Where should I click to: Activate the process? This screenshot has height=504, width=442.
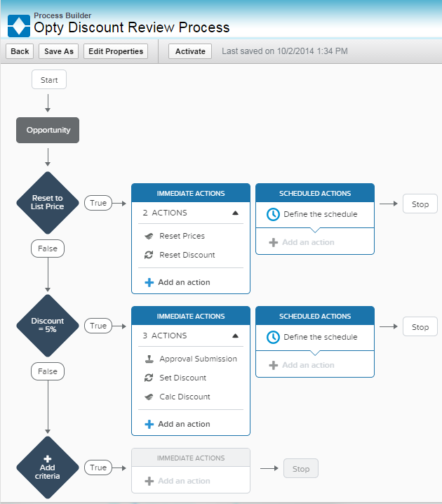(190, 51)
